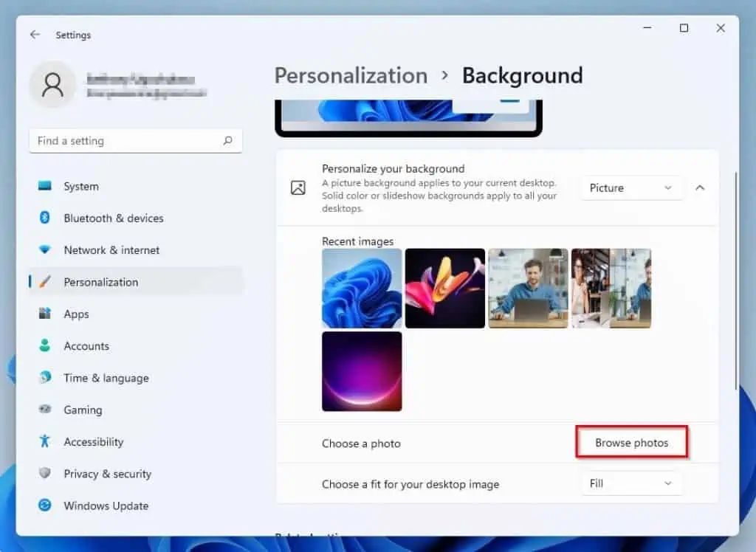This screenshot has height=552, width=756.
Task: Click the Apps icon in sidebar
Action: (x=45, y=314)
